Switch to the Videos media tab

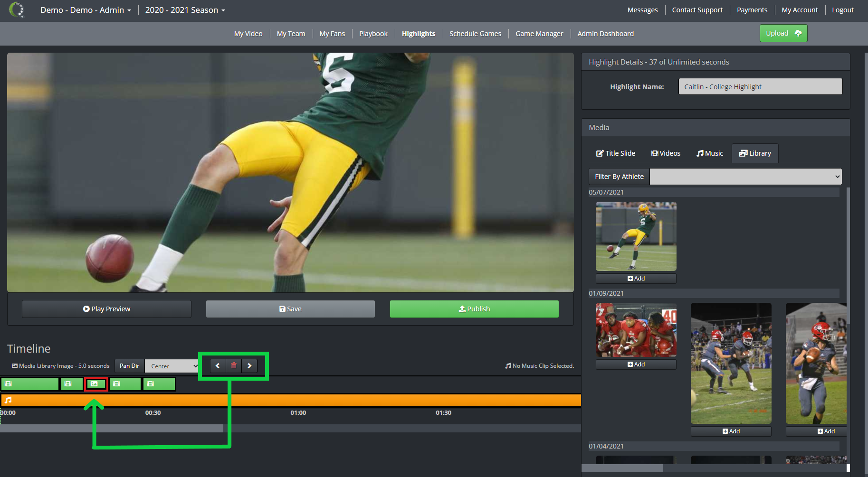pyautogui.click(x=666, y=153)
